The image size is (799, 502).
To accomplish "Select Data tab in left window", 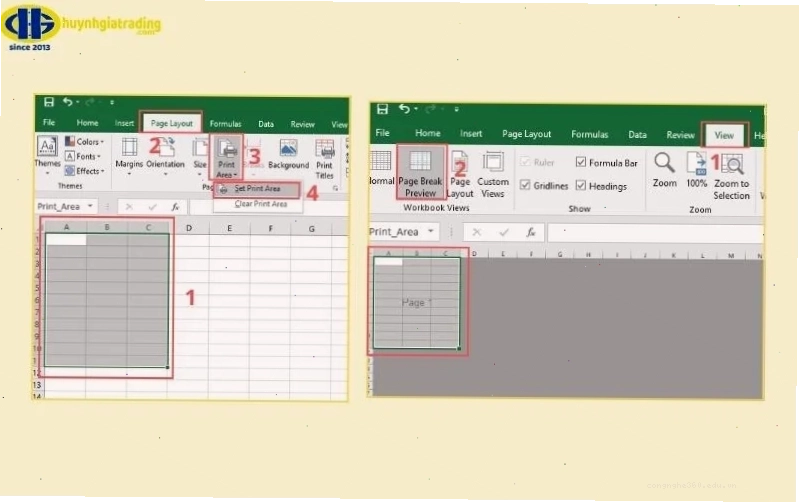I will (266, 124).
